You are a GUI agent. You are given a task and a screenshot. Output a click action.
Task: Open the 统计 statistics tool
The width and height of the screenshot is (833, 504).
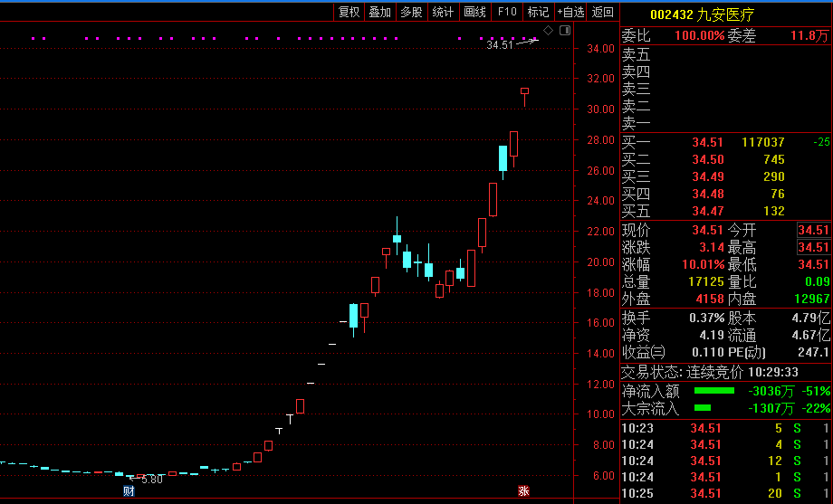(x=443, y=12)
